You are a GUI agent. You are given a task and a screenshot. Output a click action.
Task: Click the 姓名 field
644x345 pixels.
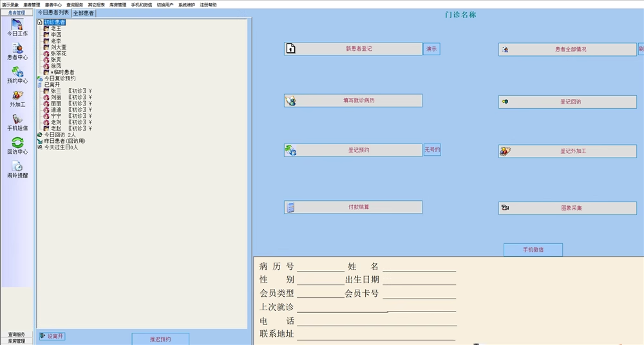[419, 267]
